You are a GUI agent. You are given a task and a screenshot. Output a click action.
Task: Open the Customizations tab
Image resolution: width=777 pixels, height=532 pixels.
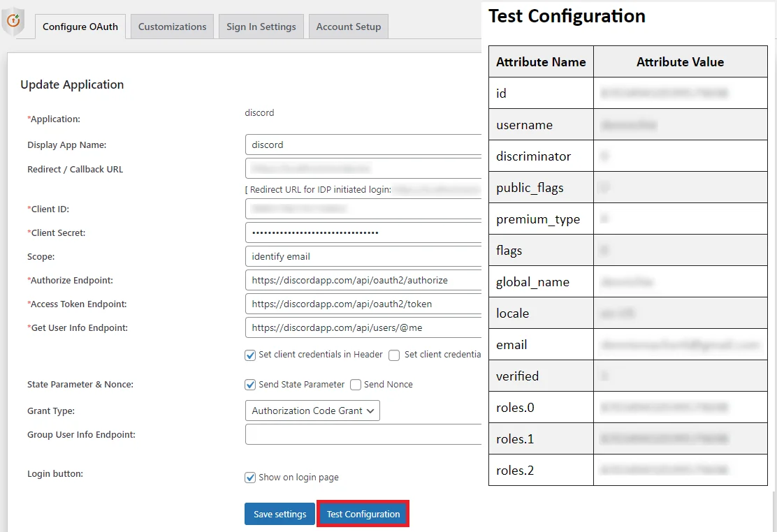point(172,27)
